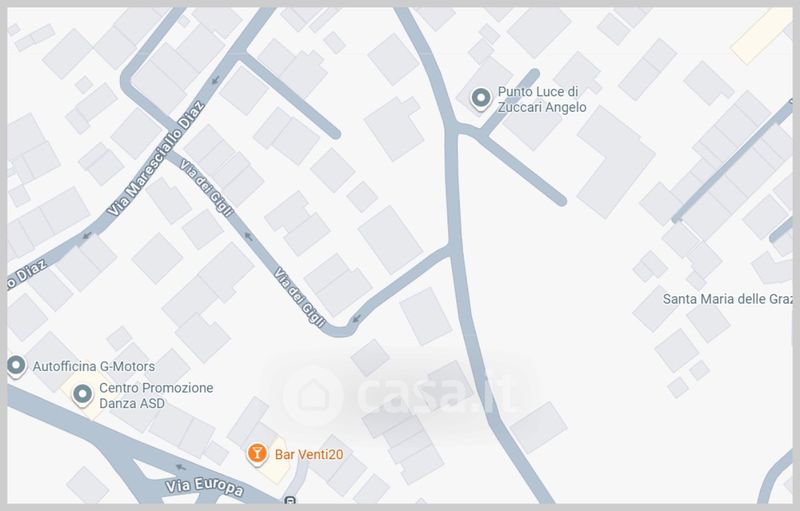Click the lower Via dei Gigli street label

tap(299, 297)
